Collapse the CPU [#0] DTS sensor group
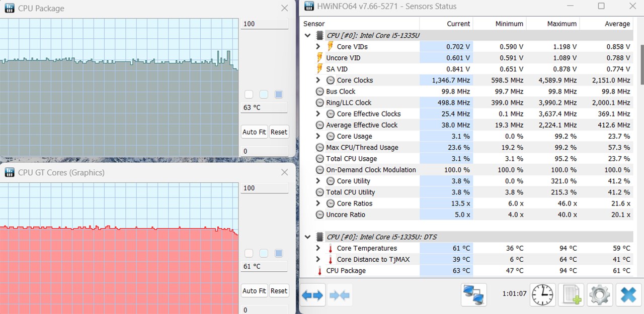The width and height of the screenshot is (644, 314). (x=307, y=237)
